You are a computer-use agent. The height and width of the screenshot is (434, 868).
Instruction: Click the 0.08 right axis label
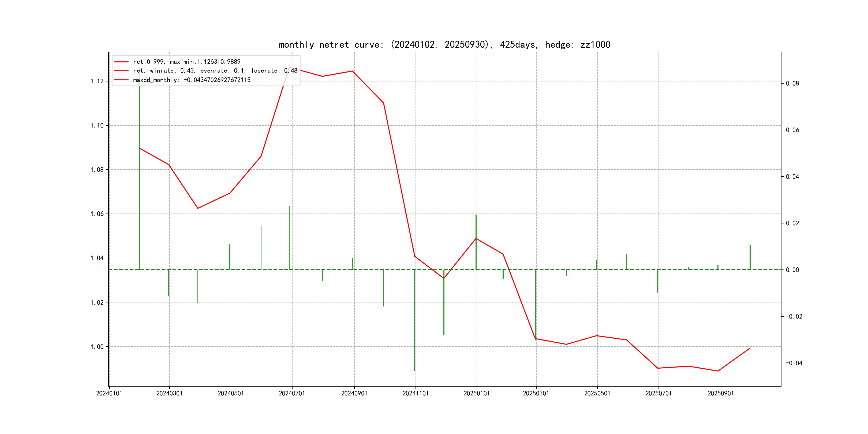pyautogui.click(x=792, y=84)
